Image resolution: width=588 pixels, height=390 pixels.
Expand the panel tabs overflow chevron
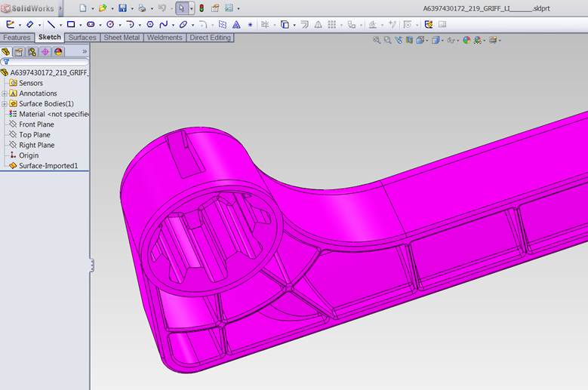[x=85, y=52]
